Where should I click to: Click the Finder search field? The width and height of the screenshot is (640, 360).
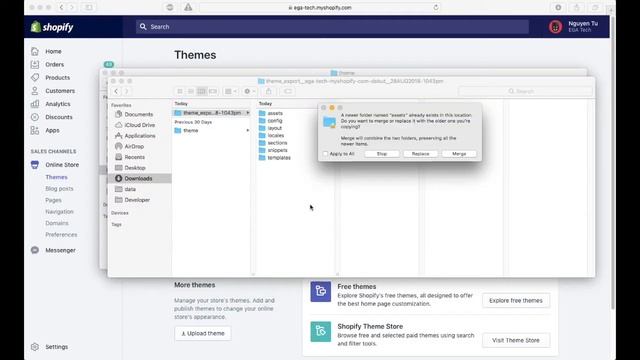524,91
